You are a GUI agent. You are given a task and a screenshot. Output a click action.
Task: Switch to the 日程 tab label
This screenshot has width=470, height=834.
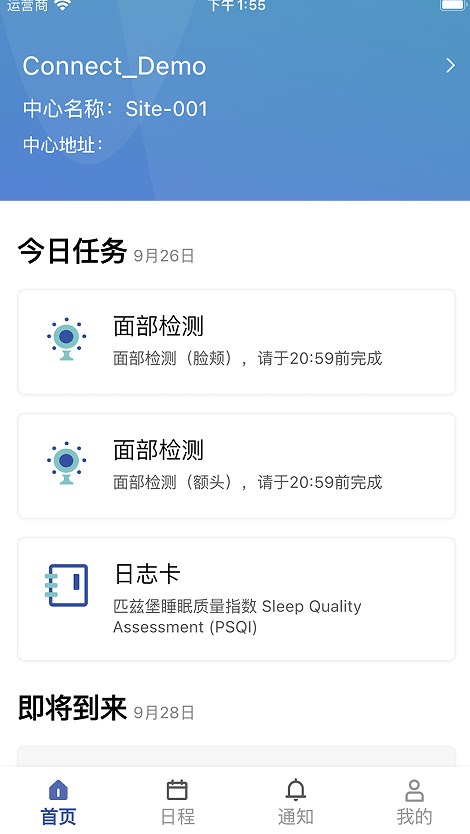pyautogui.click(x=178, y=816)
